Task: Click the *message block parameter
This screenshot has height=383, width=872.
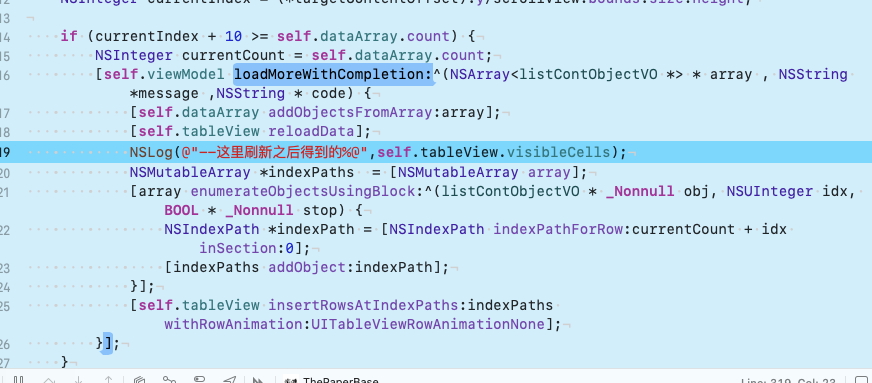Action: [x=164, y=93]
